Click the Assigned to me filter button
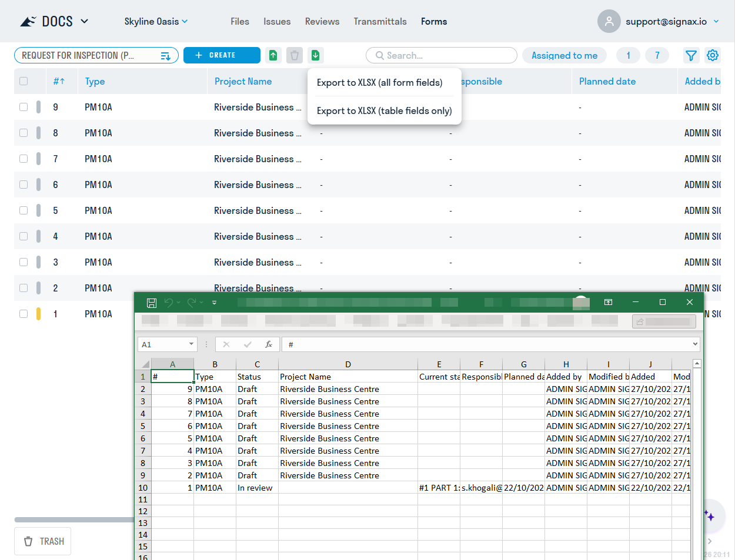Image resolution: width=735 pixels, height=560 pixels. click(564, 55)
